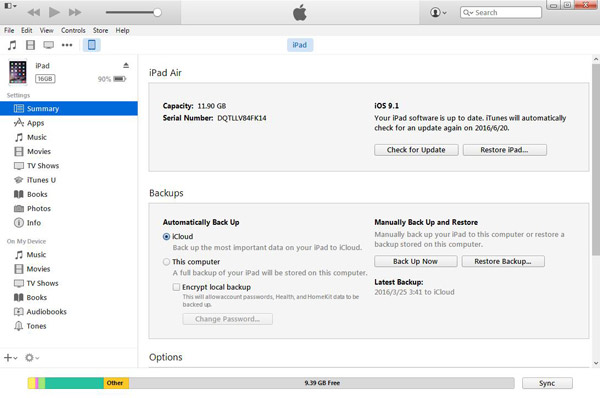Image resolution: width=600 pixels, height=398 pixels.
Task: Click the serial number DQTLLV84FK14
Action: tap(242, 118)
